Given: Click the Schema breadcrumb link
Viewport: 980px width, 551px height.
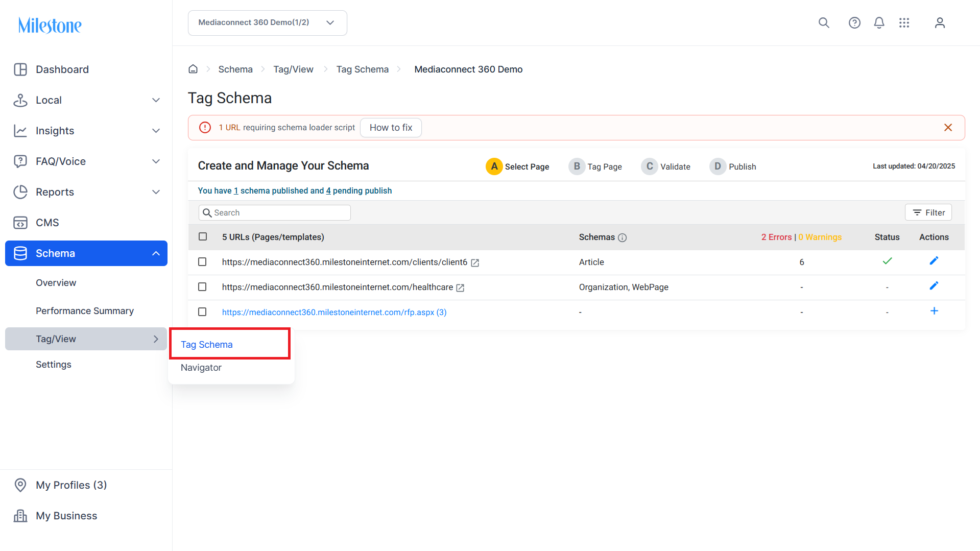Looking at the screenshot, I should [x=235, y=69].
